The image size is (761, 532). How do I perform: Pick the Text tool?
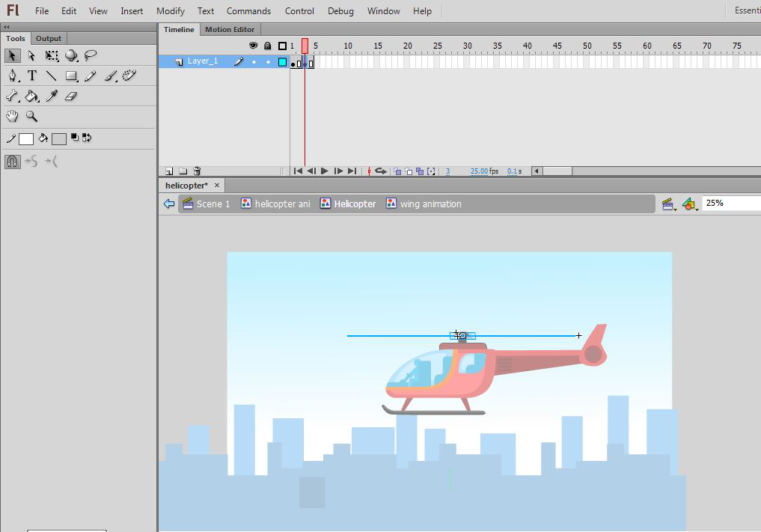[32, 76]
